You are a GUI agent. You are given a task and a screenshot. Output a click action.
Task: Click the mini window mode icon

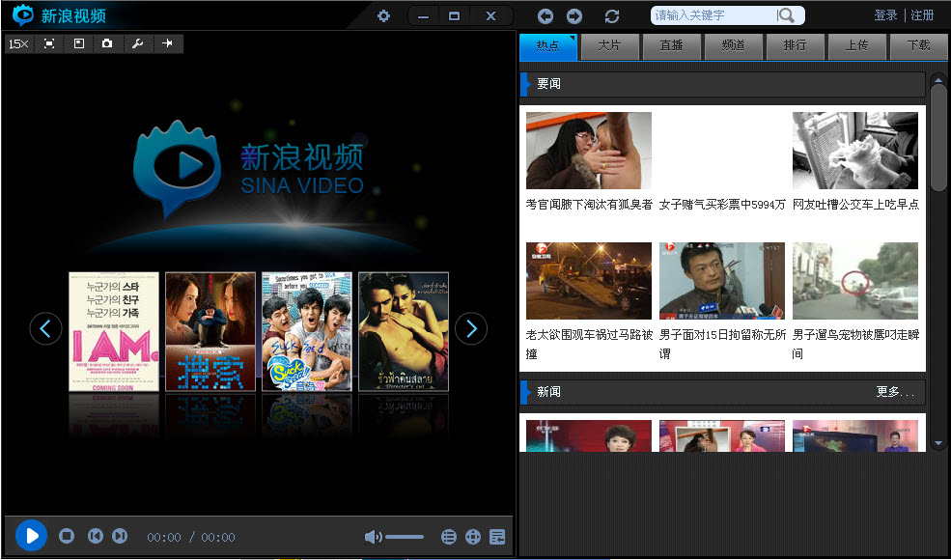point(79,43)
